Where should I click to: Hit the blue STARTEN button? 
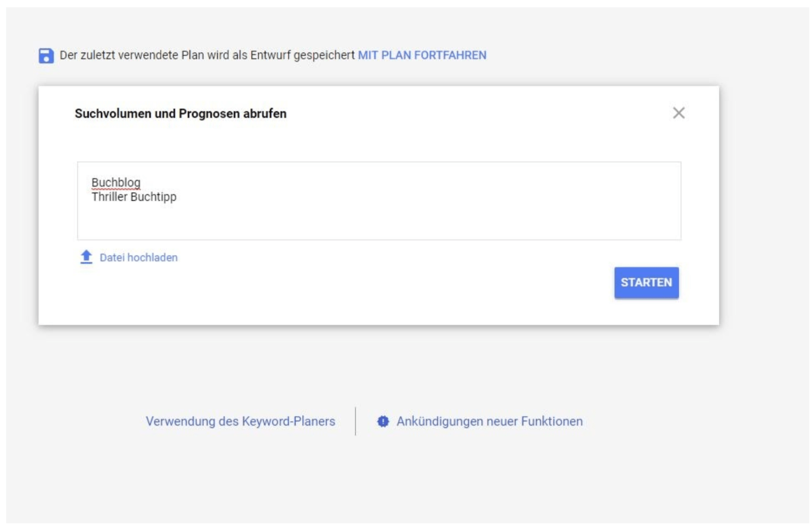(646, 283)
